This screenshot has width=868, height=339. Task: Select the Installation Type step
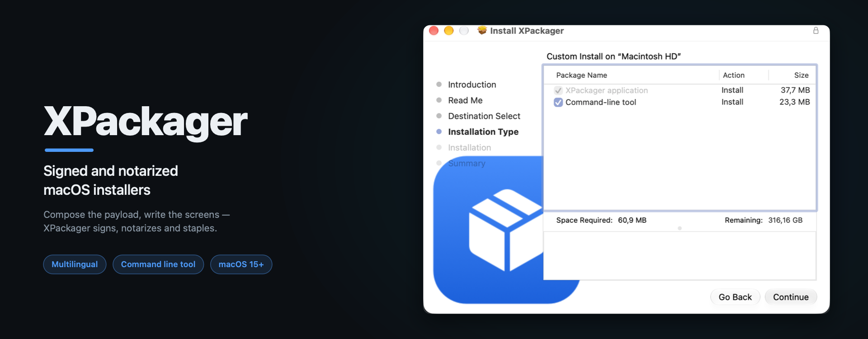(483, 132)
